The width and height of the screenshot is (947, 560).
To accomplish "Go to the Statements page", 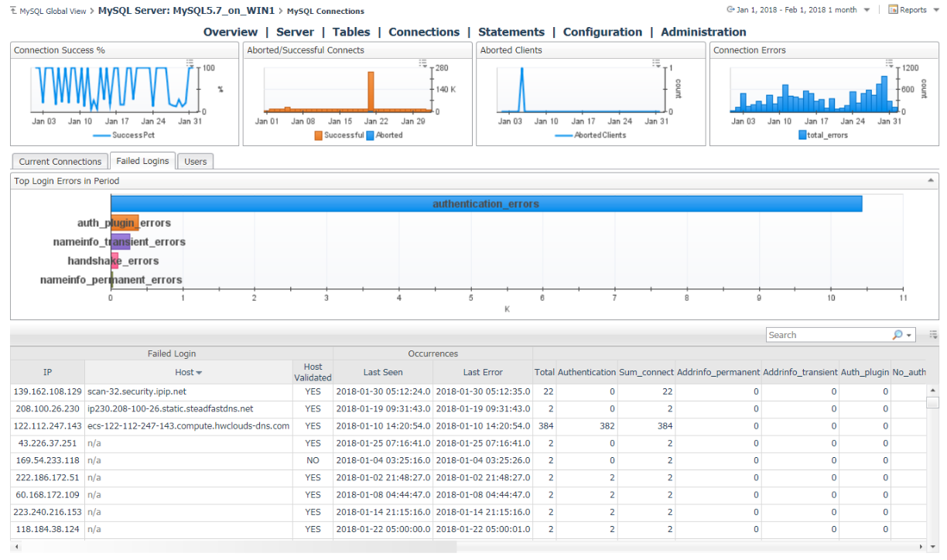I will 511,32.
